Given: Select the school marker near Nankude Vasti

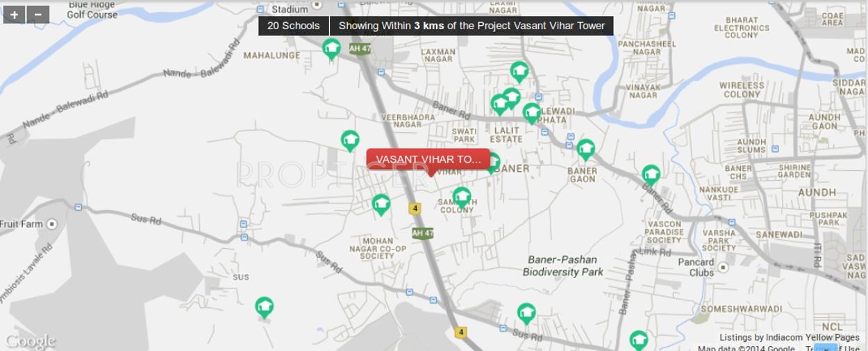Looking at the screenshot, I should (x=651, y=175).
